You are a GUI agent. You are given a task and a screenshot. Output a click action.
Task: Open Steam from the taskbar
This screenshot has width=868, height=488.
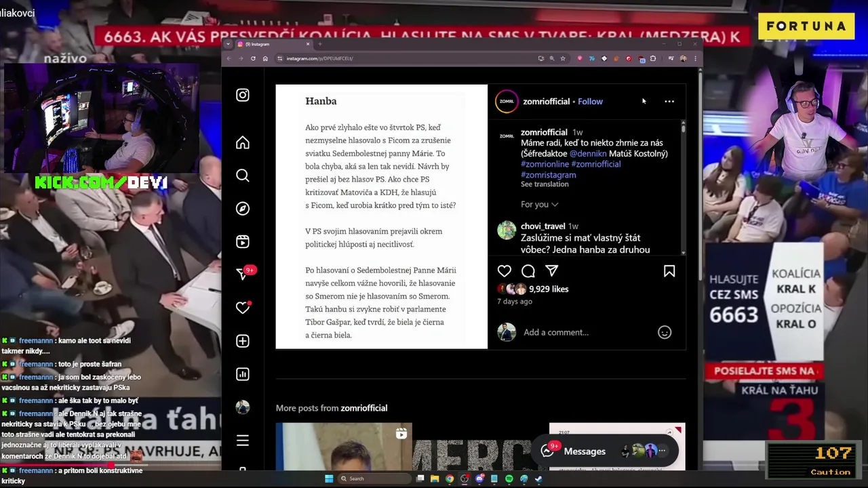pyautogui.click(x=538, y=479)
